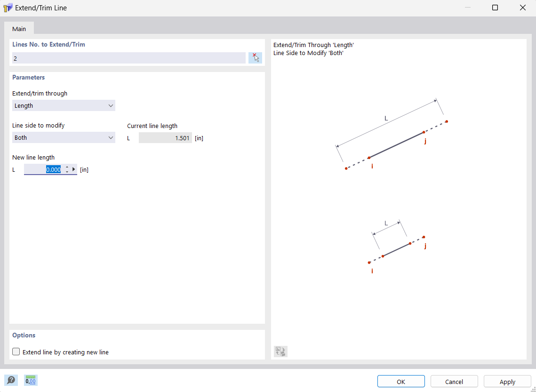Screen dimensions: 536x392
Task: Click the spin-up arrow for new line length
Action: [67, 167]
